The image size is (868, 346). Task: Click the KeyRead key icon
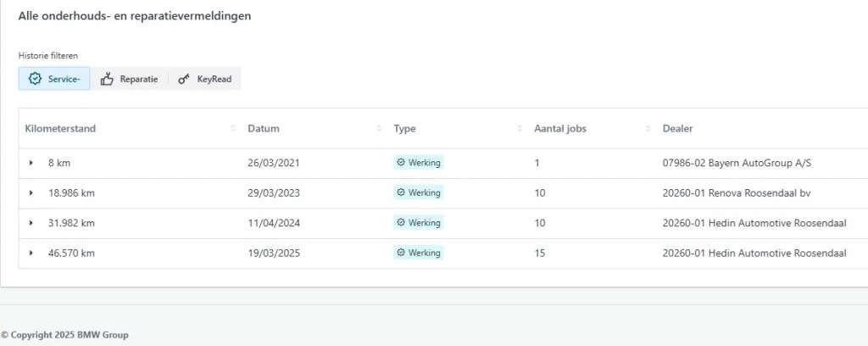point(183,79)
